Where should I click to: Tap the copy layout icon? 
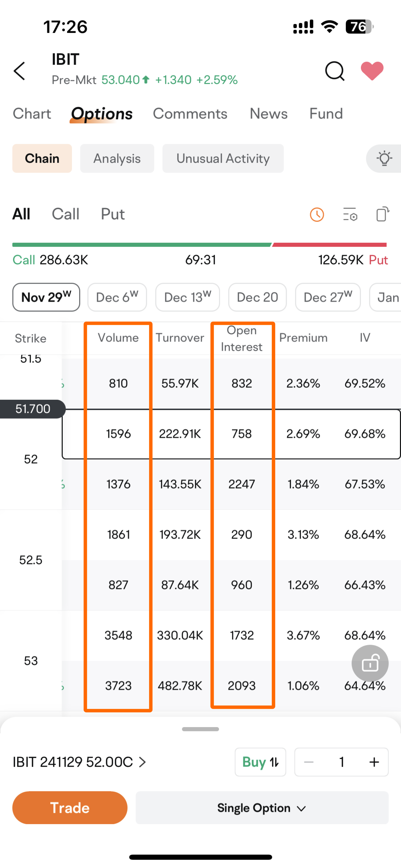[382, 214]
